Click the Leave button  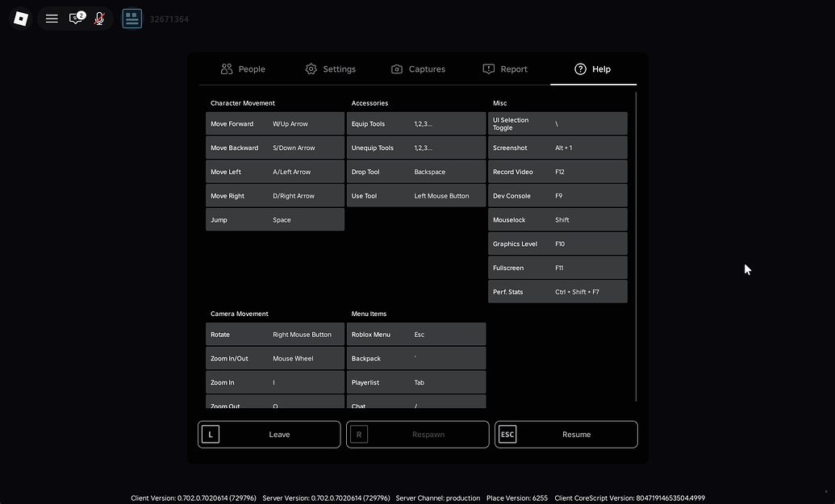(x=269, y=435)
